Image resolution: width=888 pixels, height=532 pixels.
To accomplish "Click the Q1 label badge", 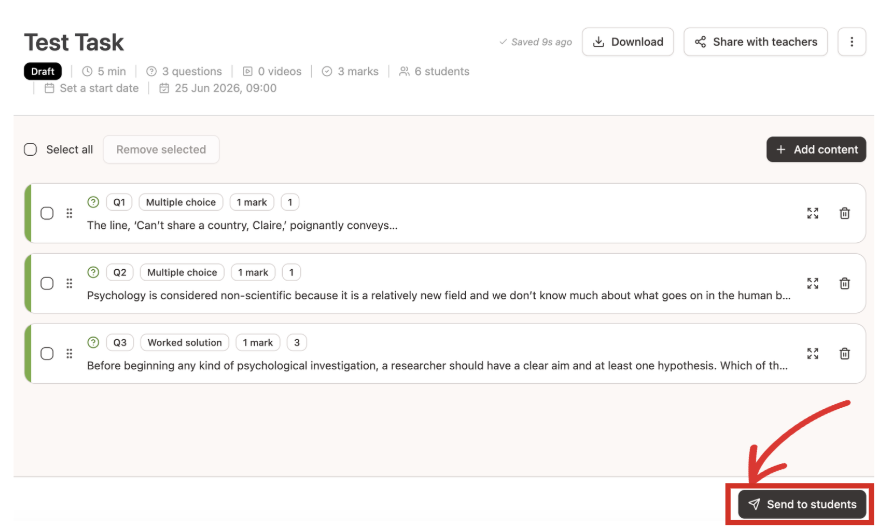I will click(119, 202).
